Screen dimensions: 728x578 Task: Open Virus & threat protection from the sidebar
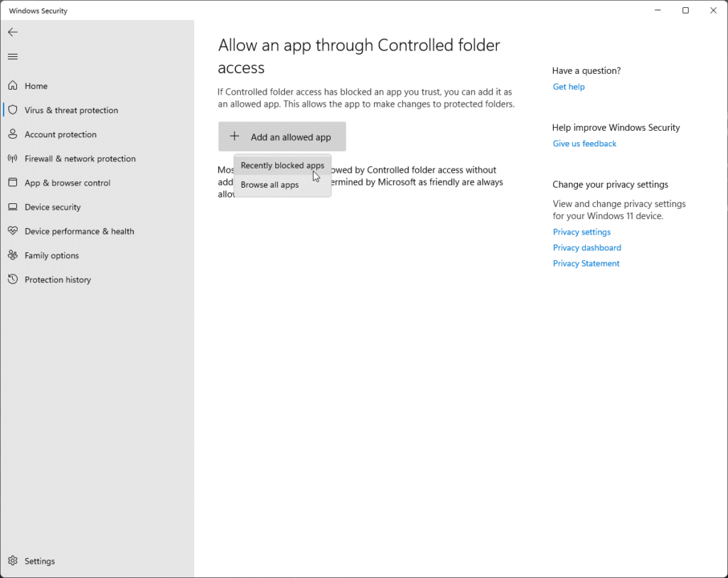[72, 110]
